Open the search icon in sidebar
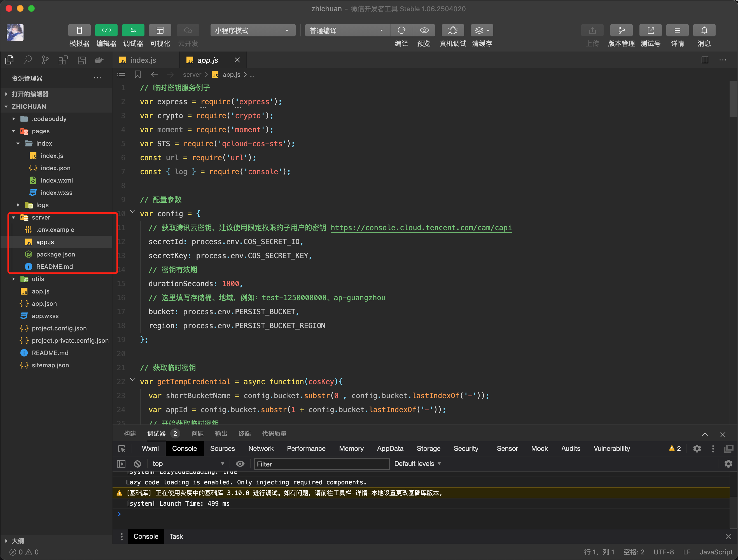 coord(27,60)
